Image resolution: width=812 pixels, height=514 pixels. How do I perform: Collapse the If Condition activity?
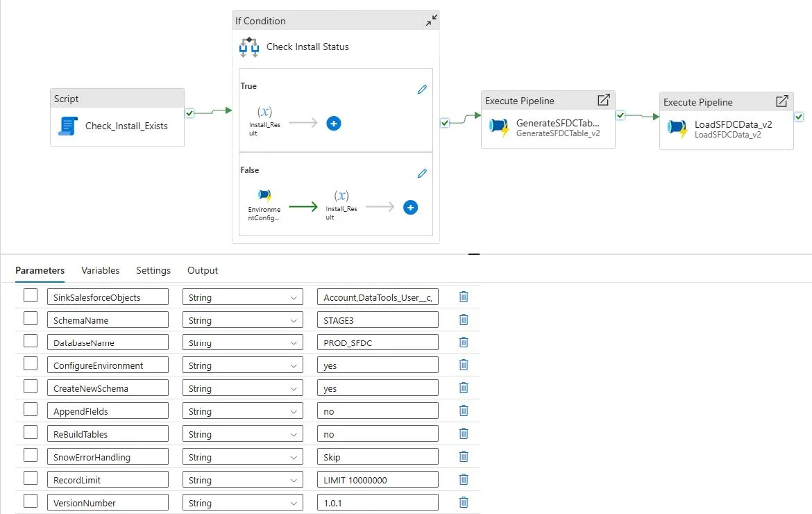click(x=430, y=20)
